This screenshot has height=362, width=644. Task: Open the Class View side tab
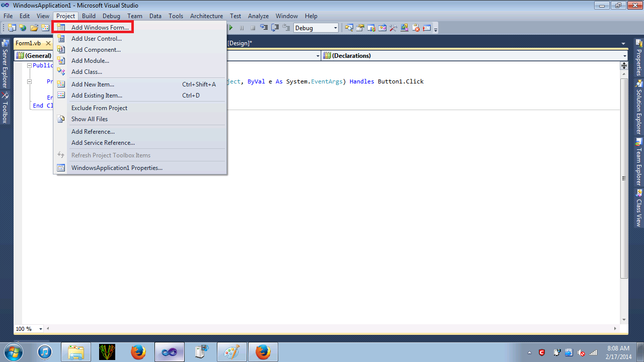[639, 208]
